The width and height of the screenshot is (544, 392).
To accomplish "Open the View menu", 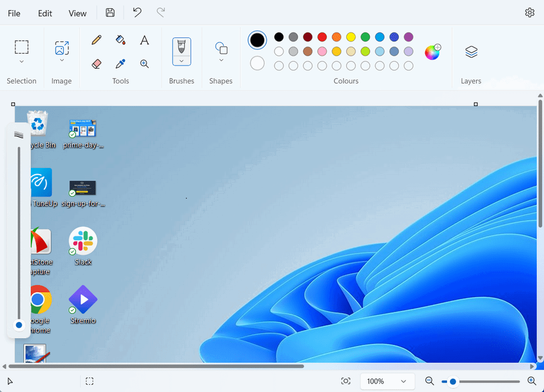I will pyautogui.click(x=77, y=13).
